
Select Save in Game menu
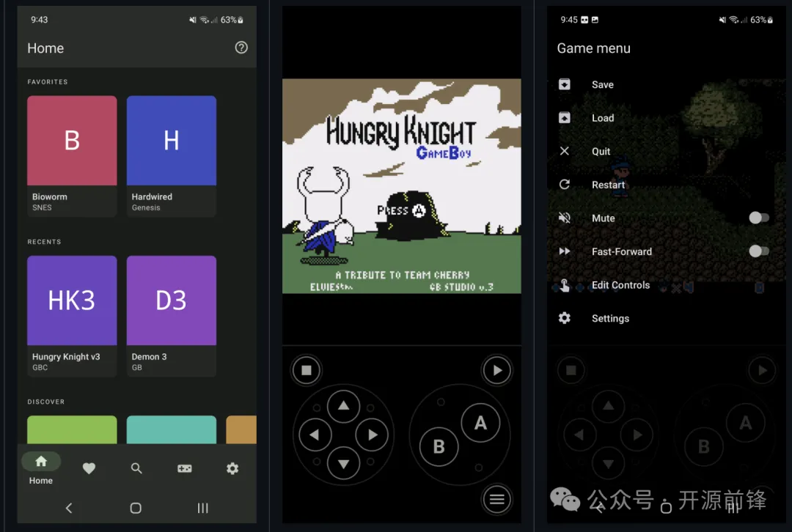pos(602,85)
